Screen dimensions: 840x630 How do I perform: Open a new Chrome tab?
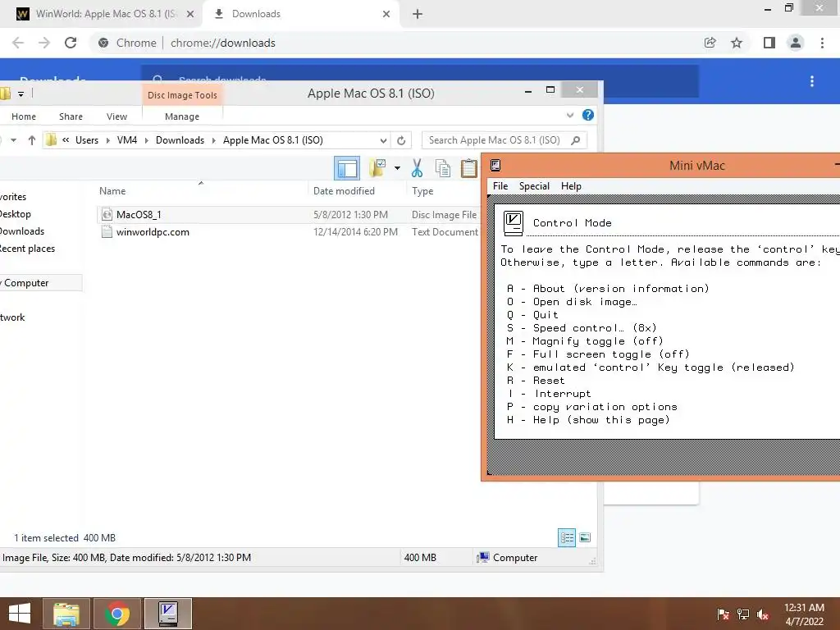click(x=418, y=14)
